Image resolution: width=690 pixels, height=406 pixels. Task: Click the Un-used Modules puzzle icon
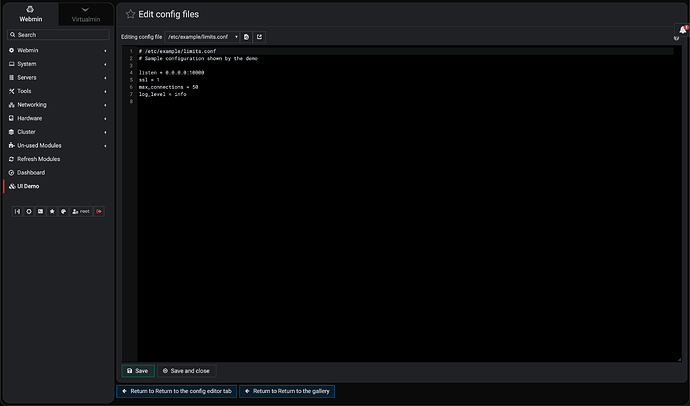[x=11, y=146]
